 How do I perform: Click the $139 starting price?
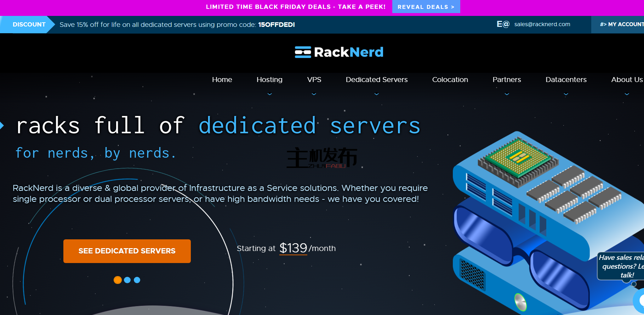tap(293, 248)
